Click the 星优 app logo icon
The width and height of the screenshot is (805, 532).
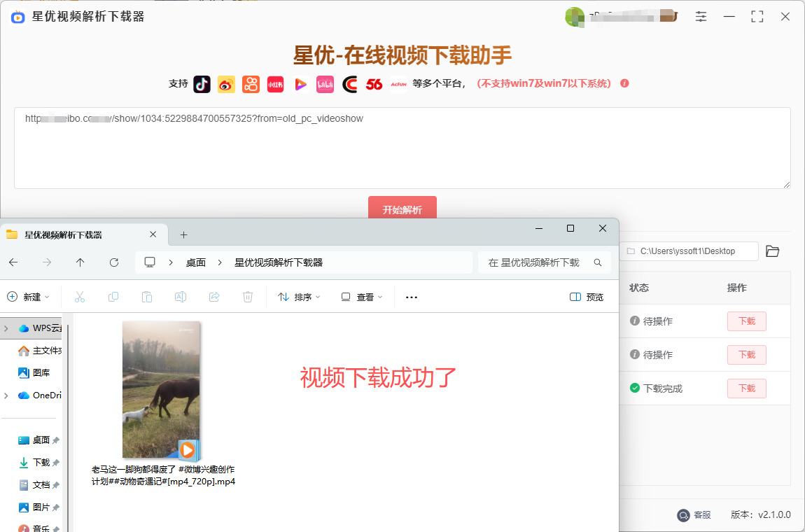(18, 17)
